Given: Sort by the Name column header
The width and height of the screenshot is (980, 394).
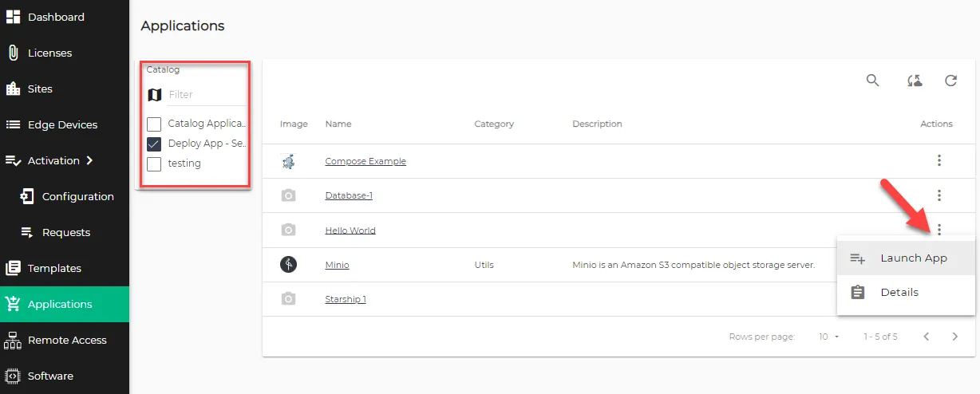Looking at the screenshot, I should 338,124.
